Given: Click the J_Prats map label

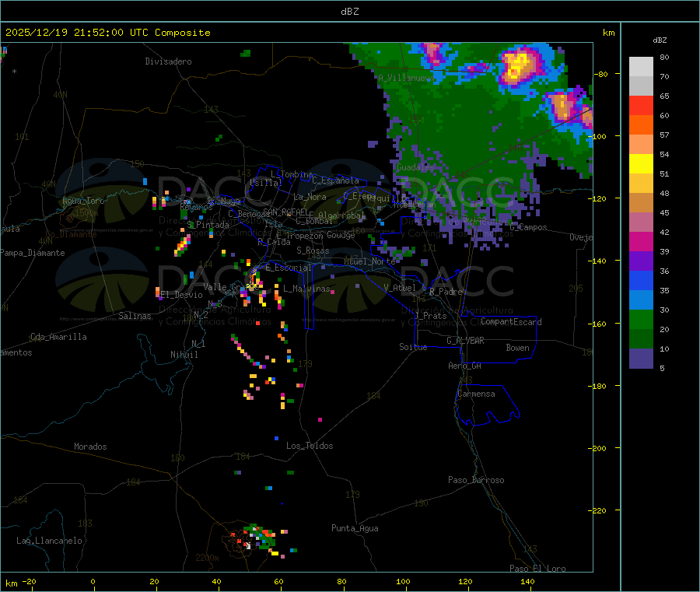Looking at the screenshot, I should click(x=431, y=316).
